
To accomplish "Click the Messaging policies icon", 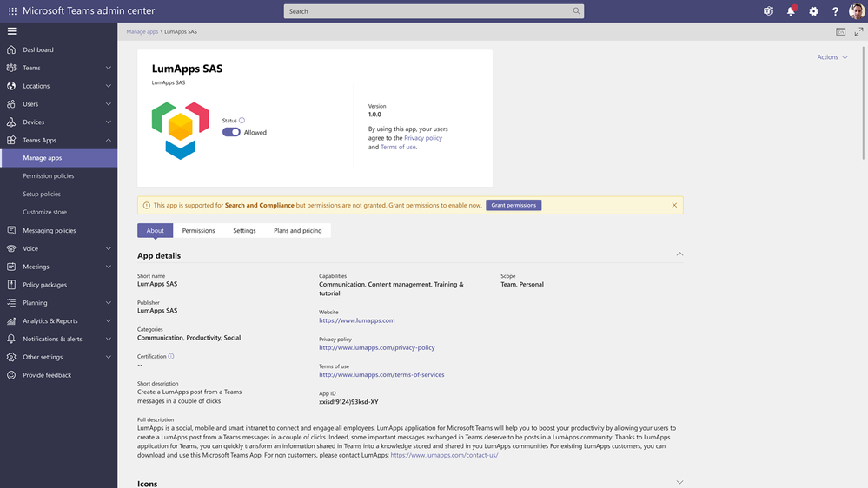I will 11,230.
